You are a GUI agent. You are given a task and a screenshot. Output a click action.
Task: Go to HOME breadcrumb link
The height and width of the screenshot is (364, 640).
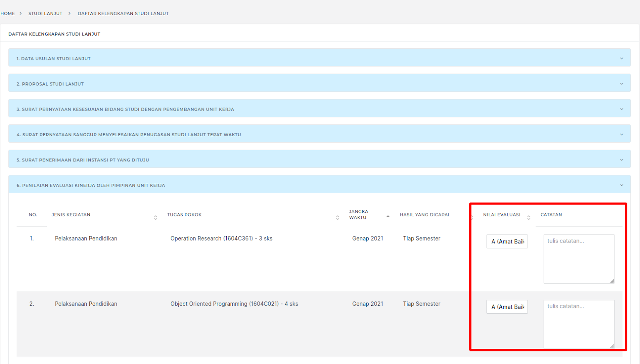click(x=8, y=14)
